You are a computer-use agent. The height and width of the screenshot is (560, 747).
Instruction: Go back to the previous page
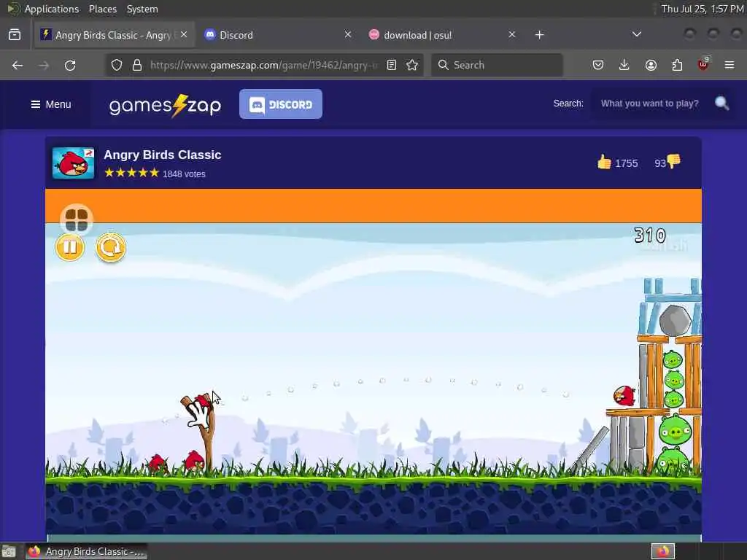click(x=18, y=65)
